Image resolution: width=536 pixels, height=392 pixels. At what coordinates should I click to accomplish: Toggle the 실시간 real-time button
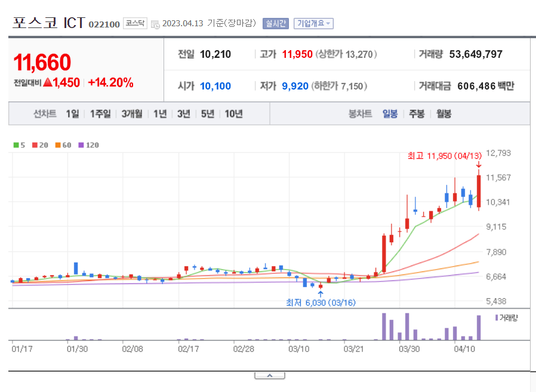(276, 24)
